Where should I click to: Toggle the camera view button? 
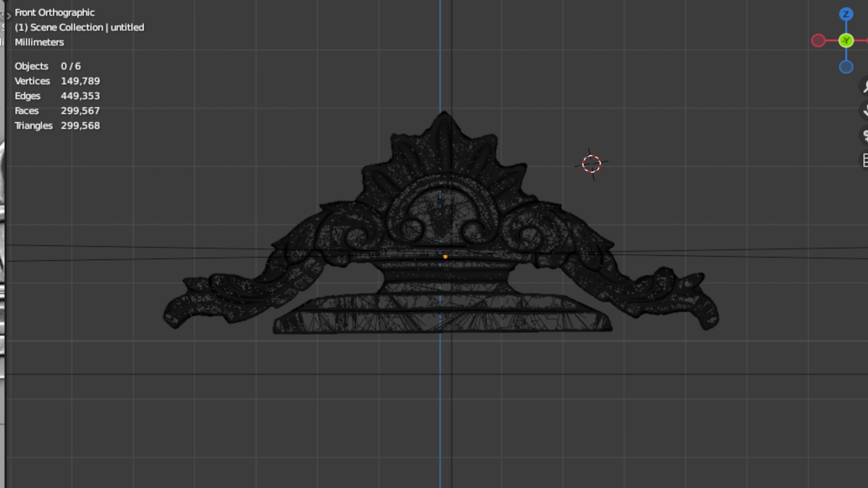[x=864, y=135]
